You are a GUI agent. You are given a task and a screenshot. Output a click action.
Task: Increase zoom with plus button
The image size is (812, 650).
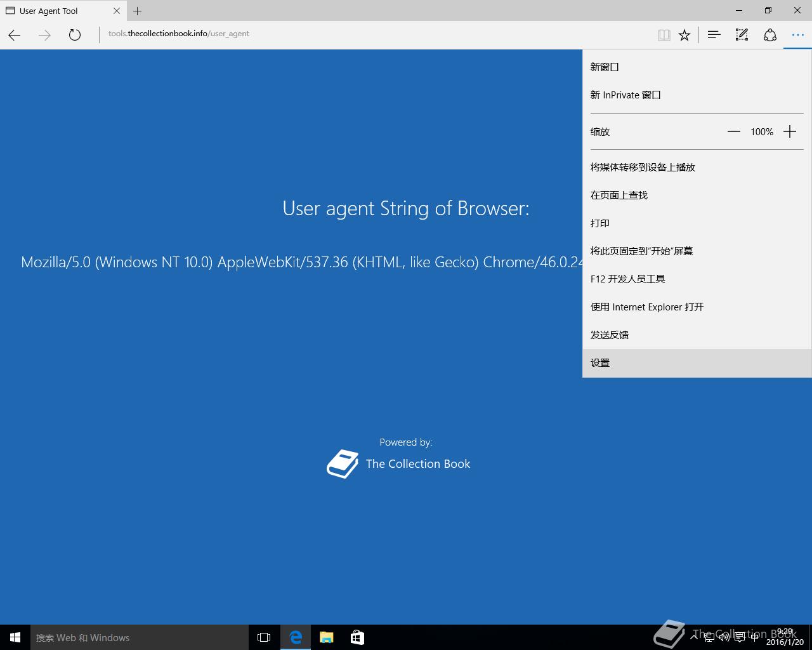pos(790,131)
